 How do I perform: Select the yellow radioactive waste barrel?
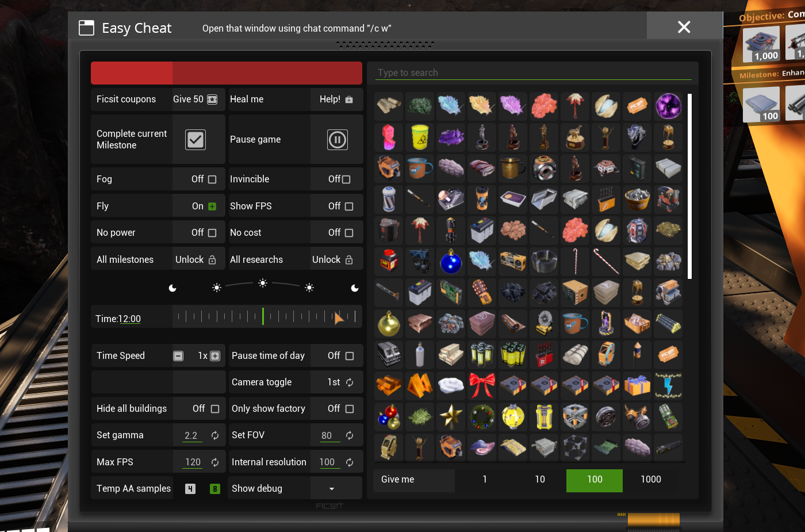pos(420,137)
